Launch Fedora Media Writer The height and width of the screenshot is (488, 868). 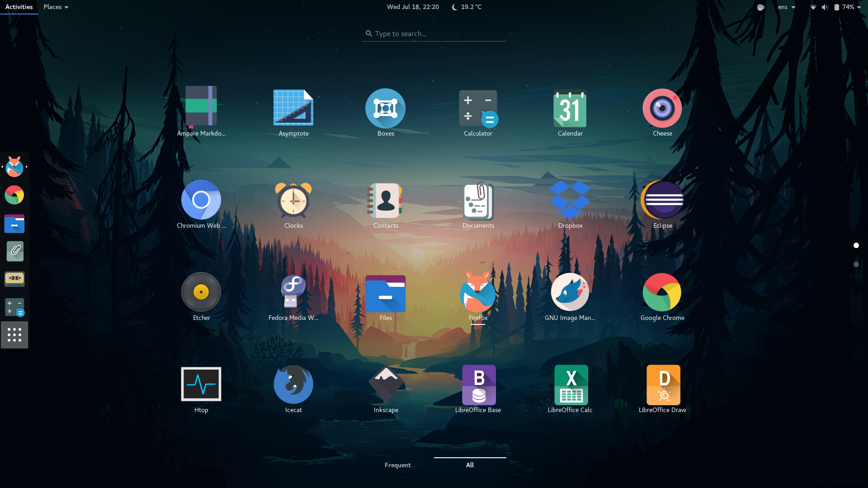293,292
